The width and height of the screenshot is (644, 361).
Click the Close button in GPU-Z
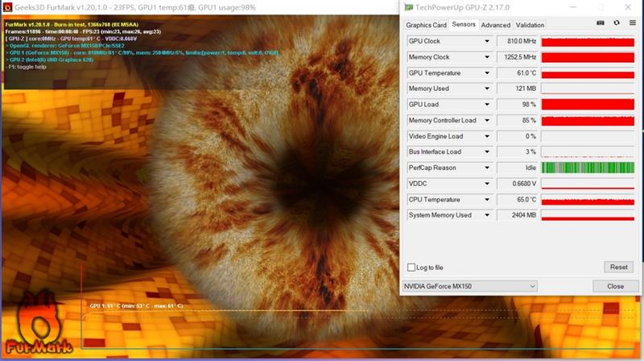[615, 286]
